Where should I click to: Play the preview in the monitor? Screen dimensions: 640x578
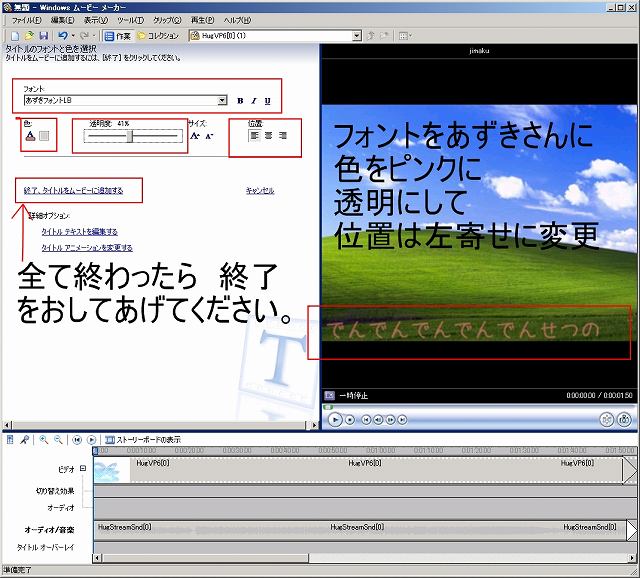click(335, 420)
